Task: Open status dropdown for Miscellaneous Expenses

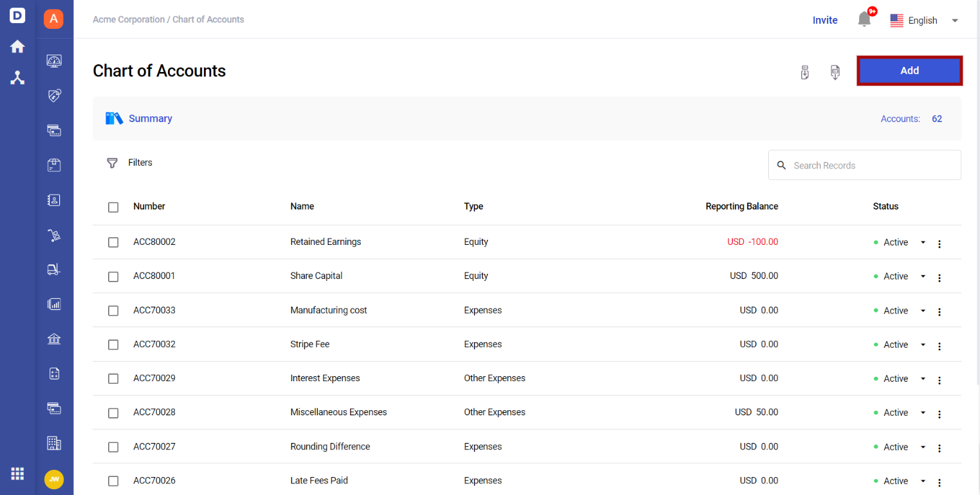Action: [x=923, y=413]
